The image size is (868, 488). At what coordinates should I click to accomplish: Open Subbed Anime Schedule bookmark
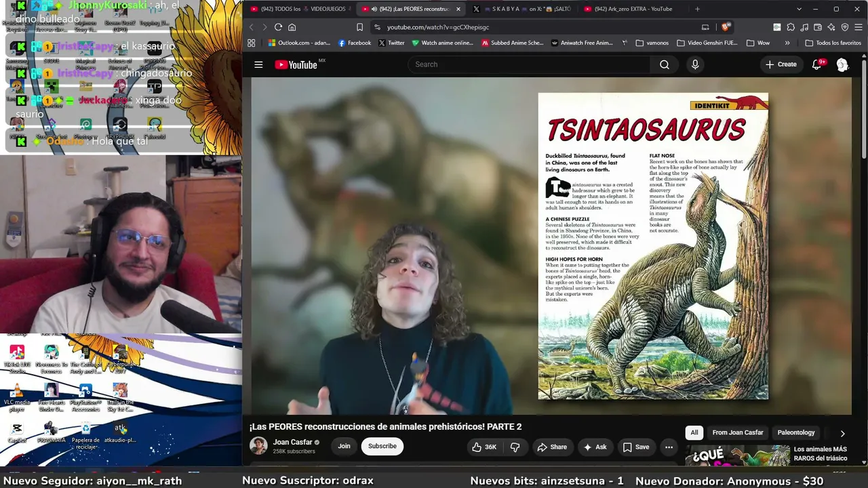tap(513, 43)
